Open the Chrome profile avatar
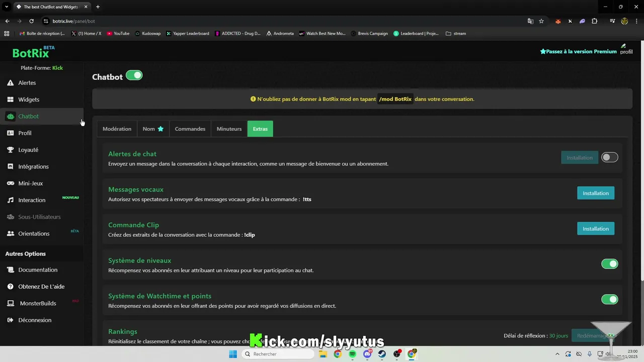Image resolution: width=644 pixels, height=362 pixels. pyautogui.click(x=624, y=21)
